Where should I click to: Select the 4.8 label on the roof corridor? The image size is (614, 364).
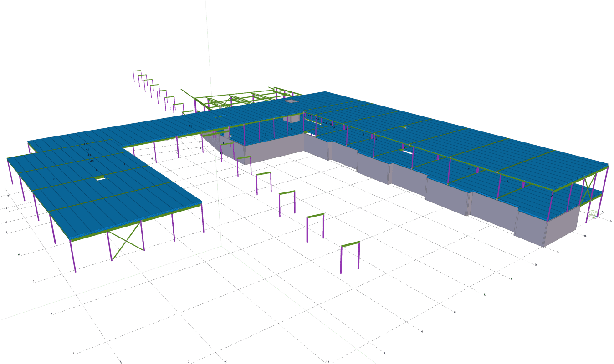pyautogui.click(x=190, y=125)
